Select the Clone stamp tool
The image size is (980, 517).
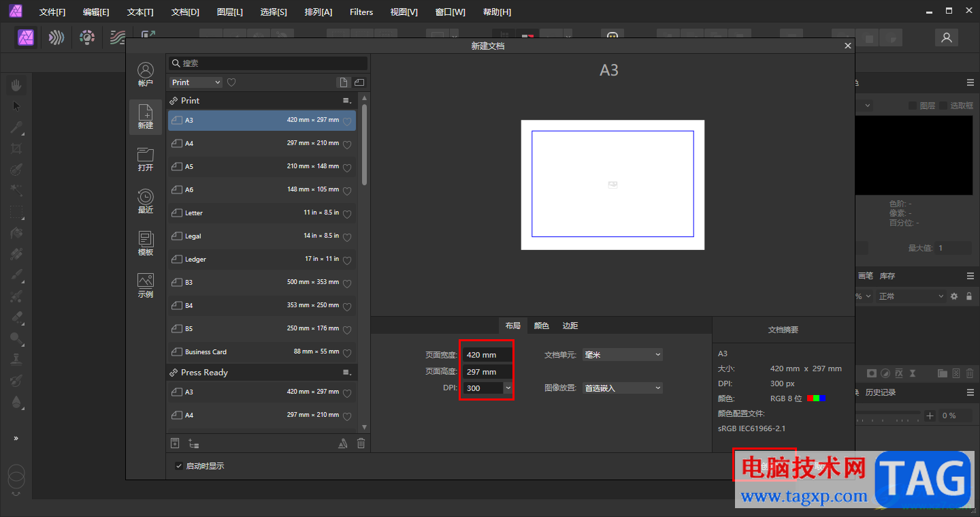16,360
